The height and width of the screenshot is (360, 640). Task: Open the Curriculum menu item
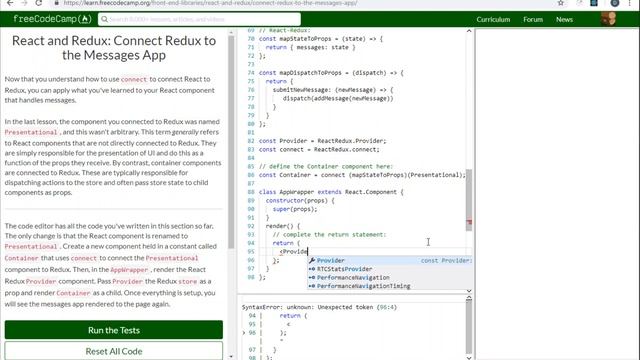(493, 19)
